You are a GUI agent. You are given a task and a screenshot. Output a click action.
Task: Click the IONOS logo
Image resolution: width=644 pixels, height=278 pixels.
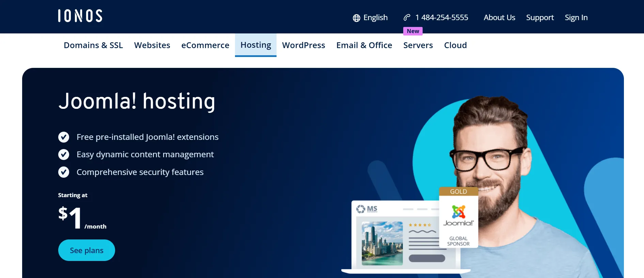point(80,16)
